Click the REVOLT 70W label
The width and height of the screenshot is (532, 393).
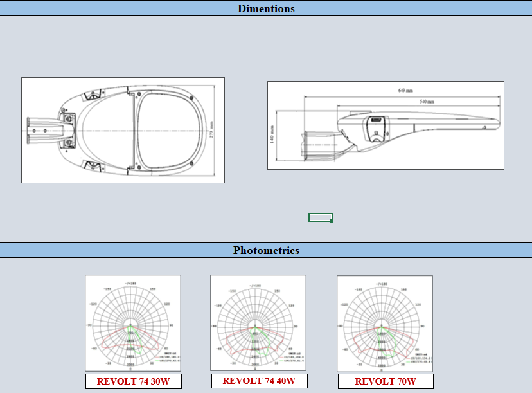tap(386, 381)
